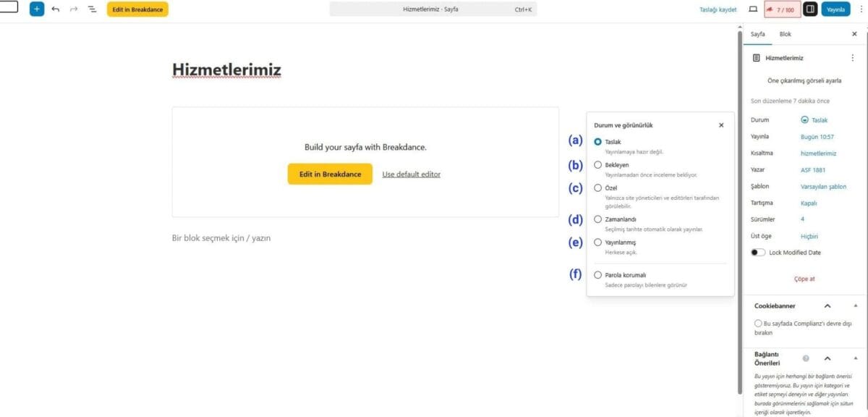This screenshot has width=868, height=417.
Task: Collapse the Cookiebanner panel
Action: click(x=827, y=306)
